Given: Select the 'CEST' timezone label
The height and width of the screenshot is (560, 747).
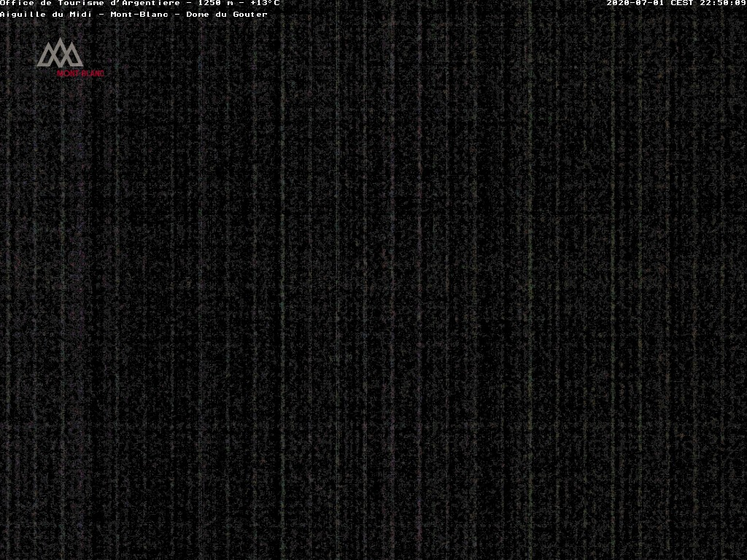Looking at the screenshot, I should 682,3.
